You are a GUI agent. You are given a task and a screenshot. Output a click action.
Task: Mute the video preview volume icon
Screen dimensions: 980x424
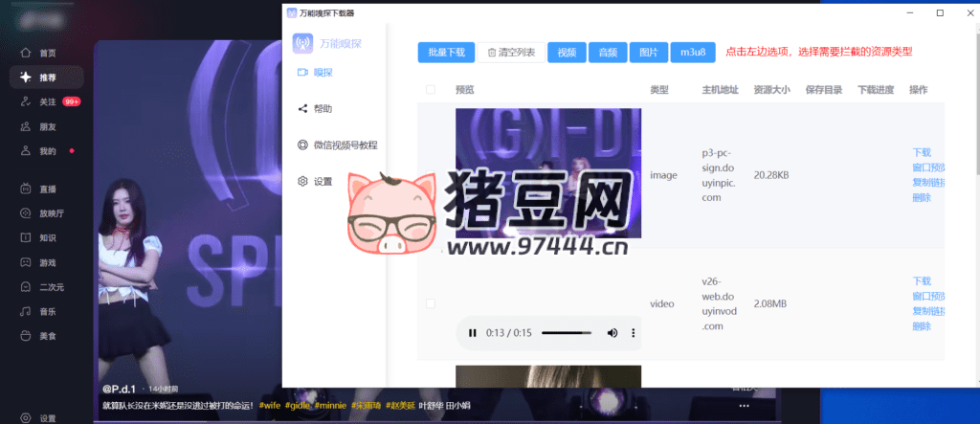point(612,333)
